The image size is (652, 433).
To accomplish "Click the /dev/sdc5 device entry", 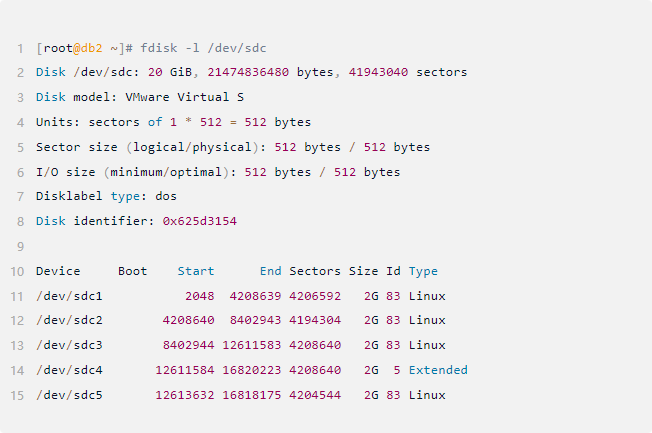I will pyautogui.click(x=69, y=395).
